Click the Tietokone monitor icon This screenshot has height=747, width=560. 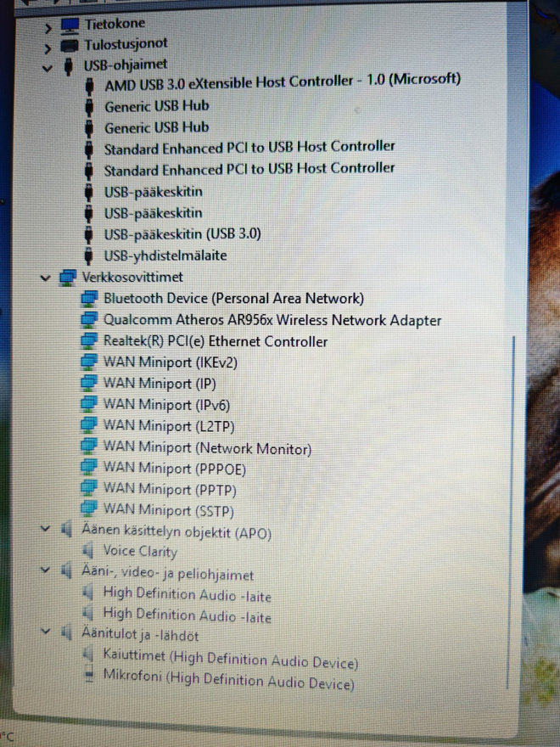(x=70, y=25)
